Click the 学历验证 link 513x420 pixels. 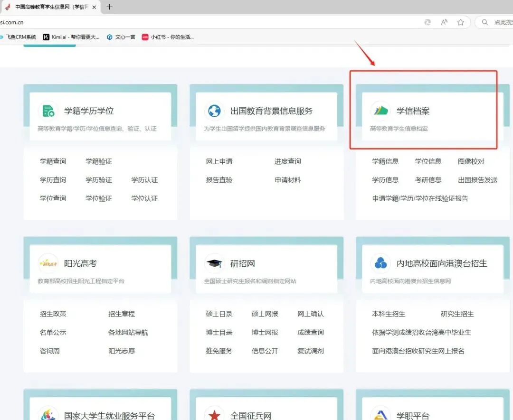click(x=99, y=180)
